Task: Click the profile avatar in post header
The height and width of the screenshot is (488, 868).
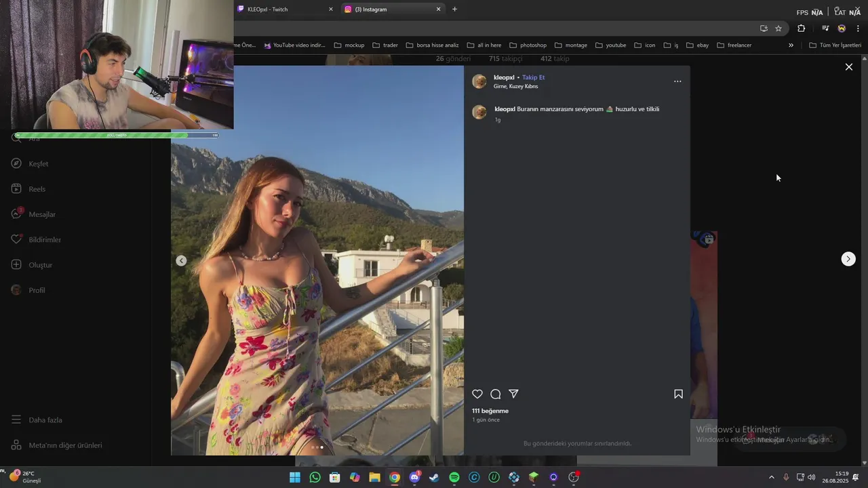Action: tap(479, 82)
